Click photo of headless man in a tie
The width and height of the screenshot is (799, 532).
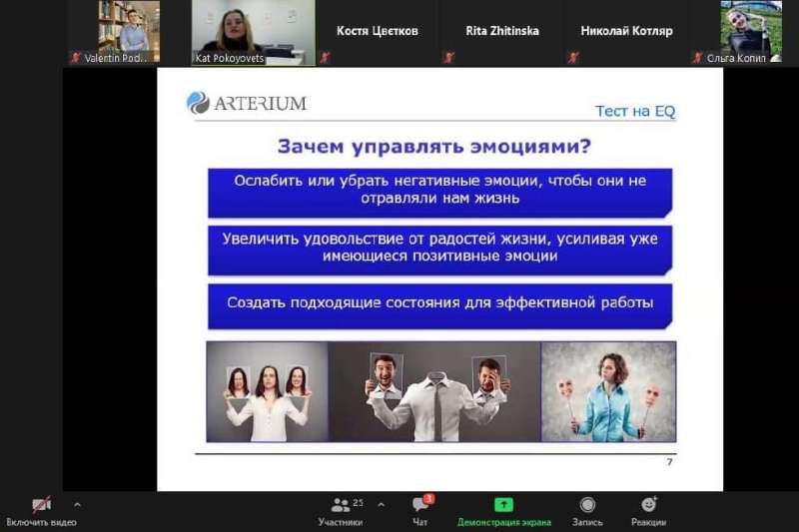(434, 391)
